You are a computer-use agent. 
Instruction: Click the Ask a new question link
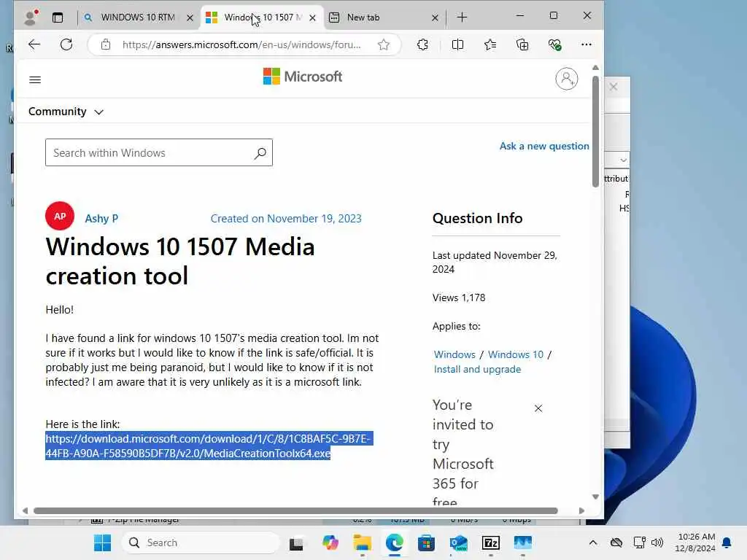point(544,146)
